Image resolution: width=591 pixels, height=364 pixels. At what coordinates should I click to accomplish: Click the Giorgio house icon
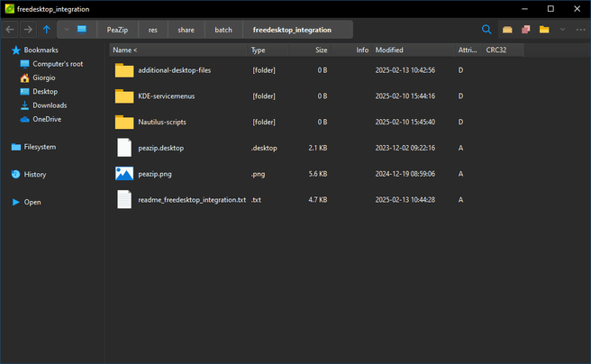click(24, 78)
